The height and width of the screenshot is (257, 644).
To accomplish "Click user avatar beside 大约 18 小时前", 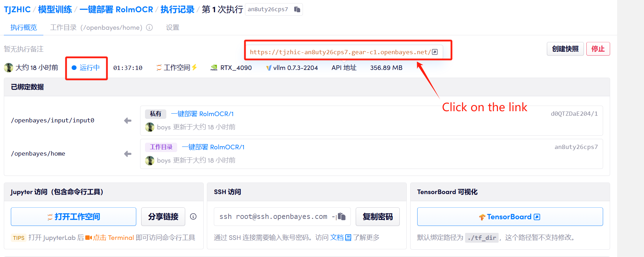I will (x=8, y=67).
